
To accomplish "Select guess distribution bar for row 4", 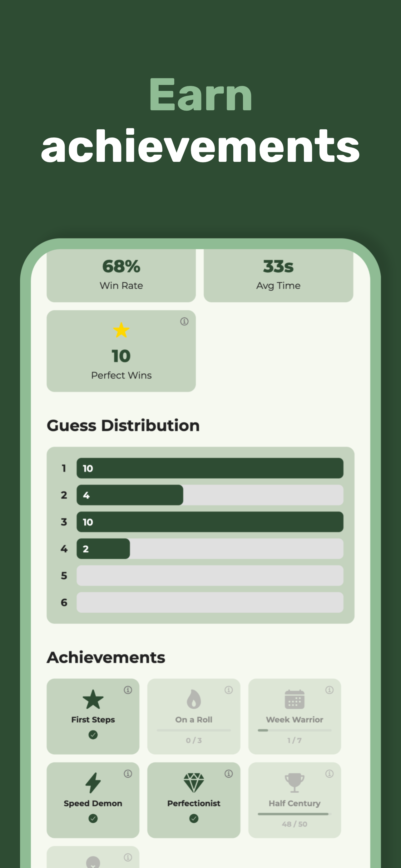I will 210,549.
